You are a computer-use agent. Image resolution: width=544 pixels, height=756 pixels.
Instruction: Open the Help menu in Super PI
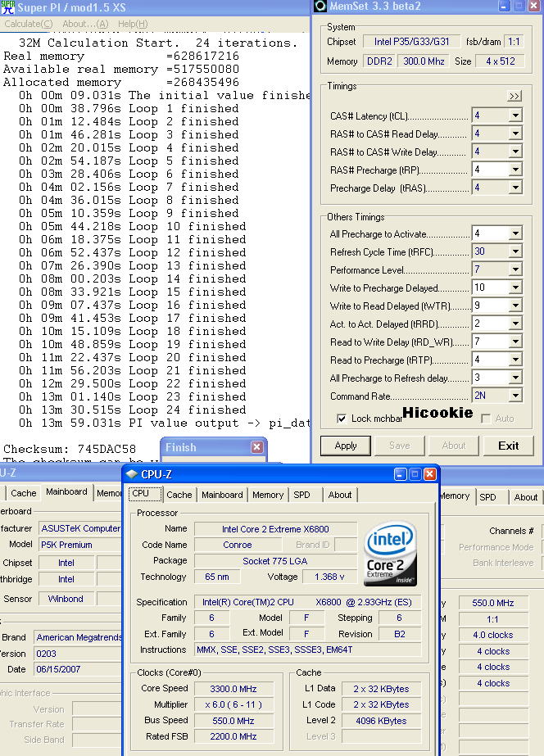[132, 24]
